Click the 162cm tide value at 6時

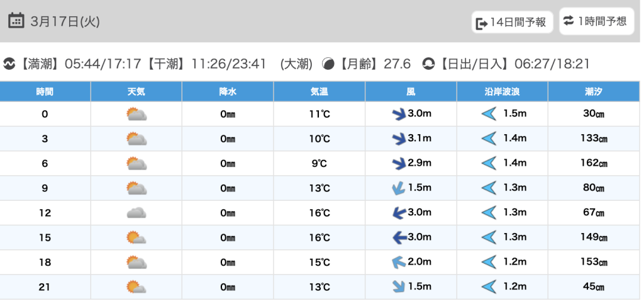coord(594,164)
